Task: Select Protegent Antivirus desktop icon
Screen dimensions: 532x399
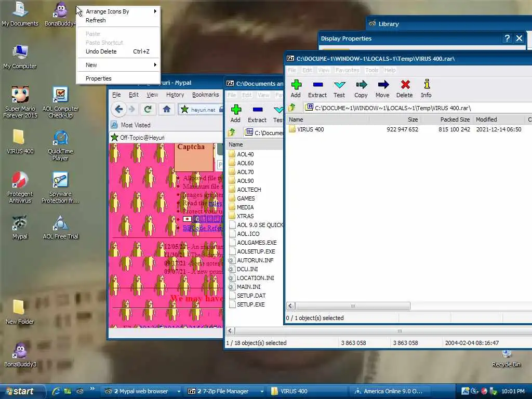Action: [x=20, y=187]
